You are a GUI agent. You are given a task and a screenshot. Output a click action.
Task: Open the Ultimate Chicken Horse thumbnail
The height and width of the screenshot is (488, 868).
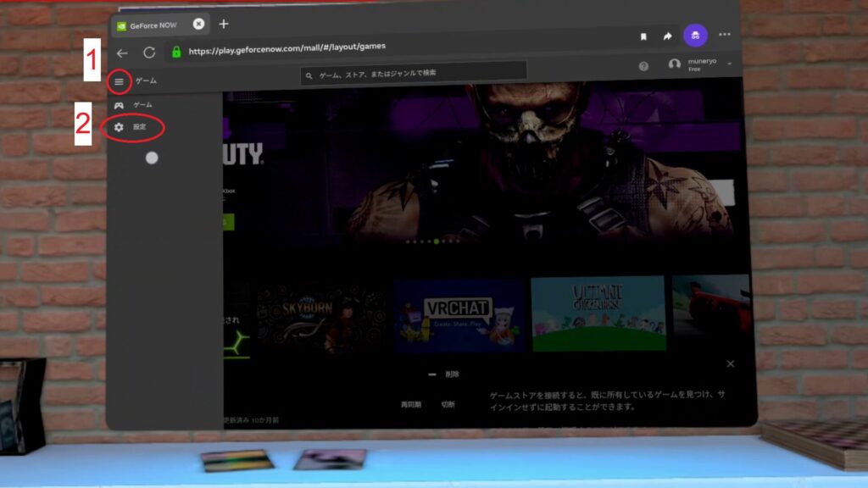(x=598, y=313)
